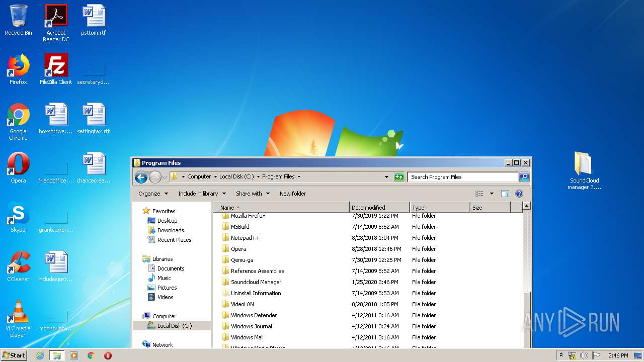Launch Opera desktop shortcut

(18, 168)
